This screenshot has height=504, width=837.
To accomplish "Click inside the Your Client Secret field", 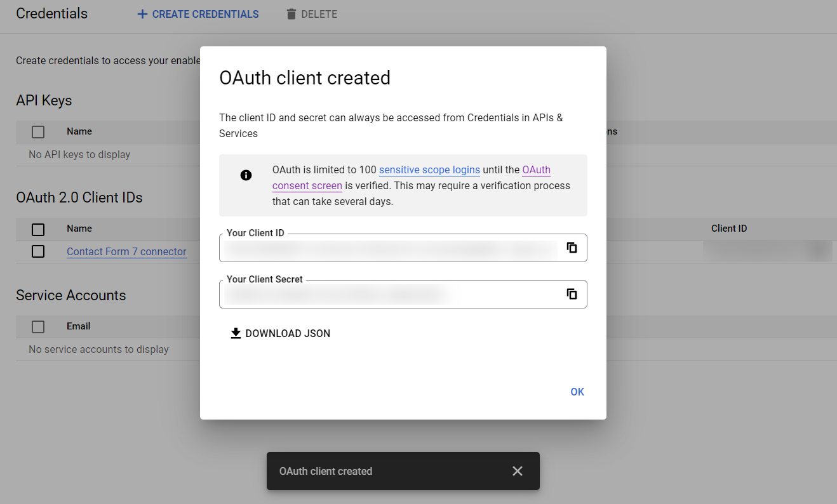I will click(x=381, y=294).
